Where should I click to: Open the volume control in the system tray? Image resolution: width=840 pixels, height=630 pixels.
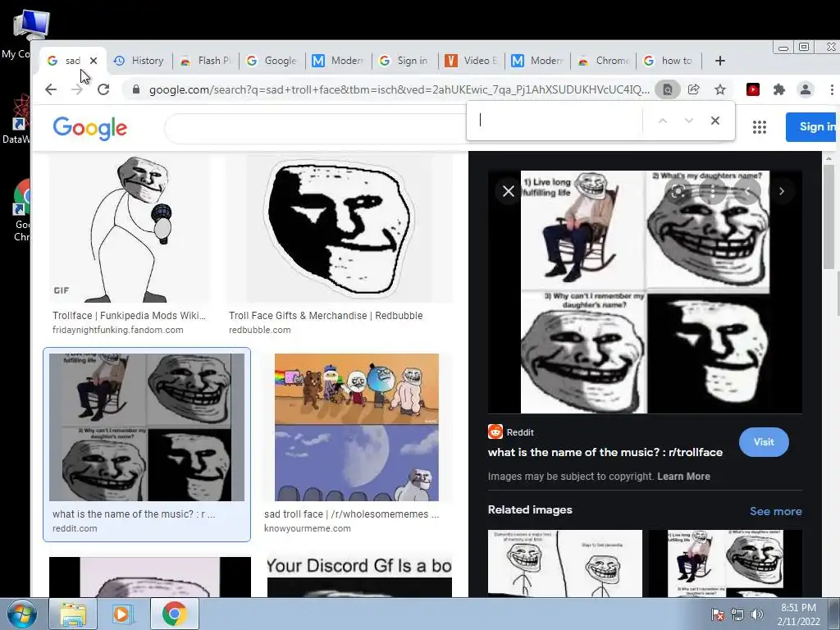point(757,614)
